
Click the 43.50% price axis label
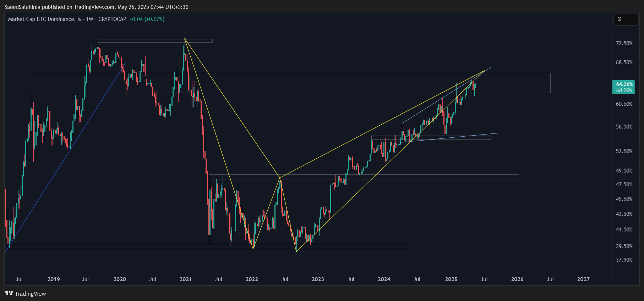point(624,214)
